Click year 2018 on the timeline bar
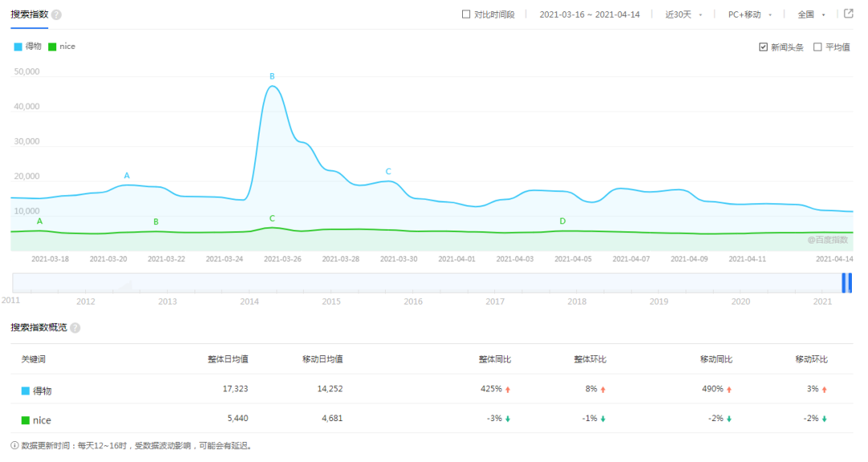This screenshot has height=462, width=868. (577, 301)
